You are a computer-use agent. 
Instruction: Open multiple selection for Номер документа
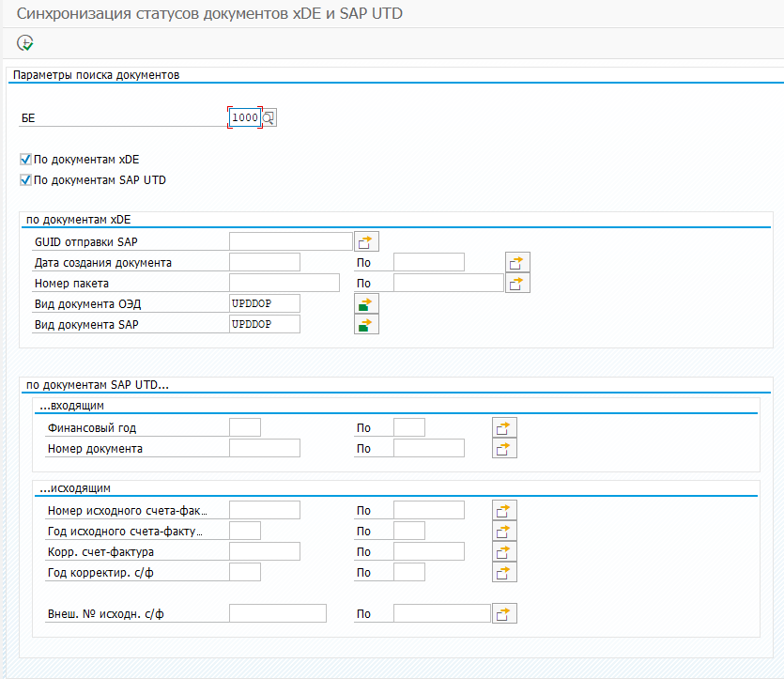504,449
